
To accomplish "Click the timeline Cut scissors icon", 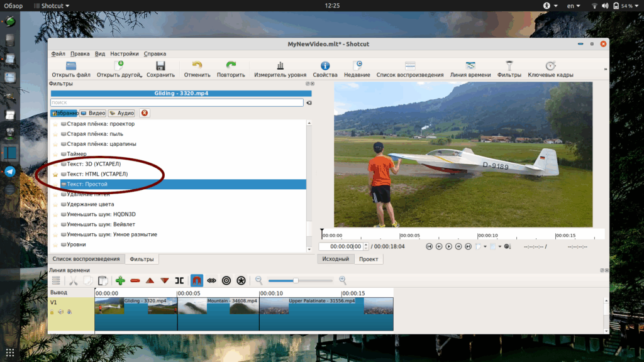I will pos(73,281).
